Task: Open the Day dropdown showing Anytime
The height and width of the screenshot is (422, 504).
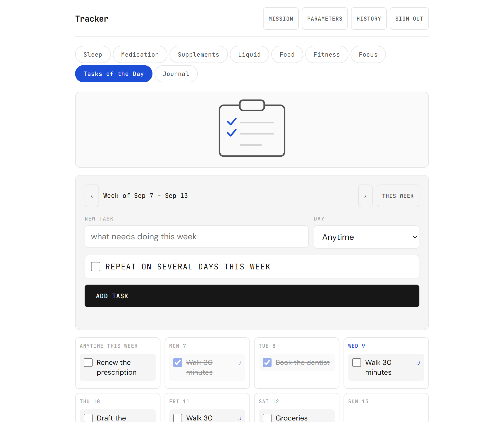Action: coord(366,237)
